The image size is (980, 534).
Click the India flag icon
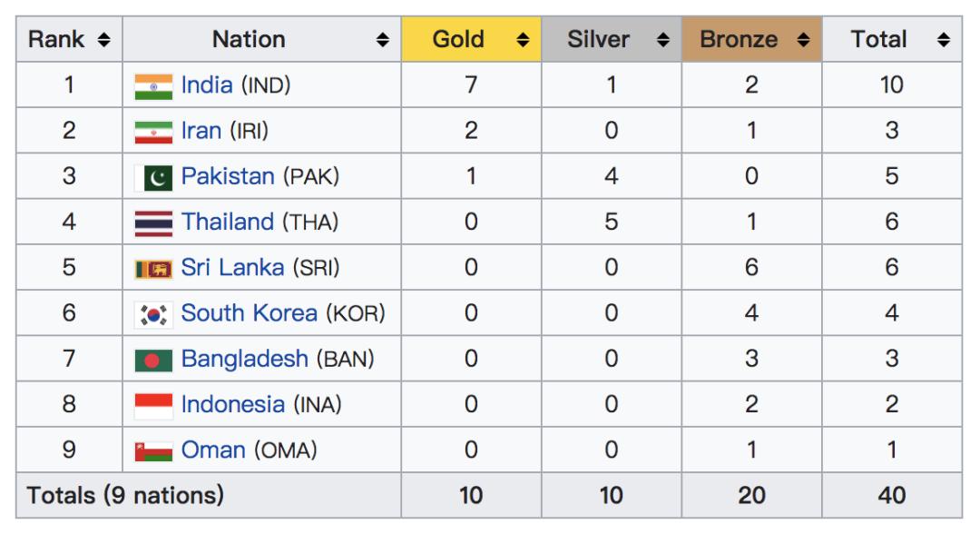click(x=153, y=86)
